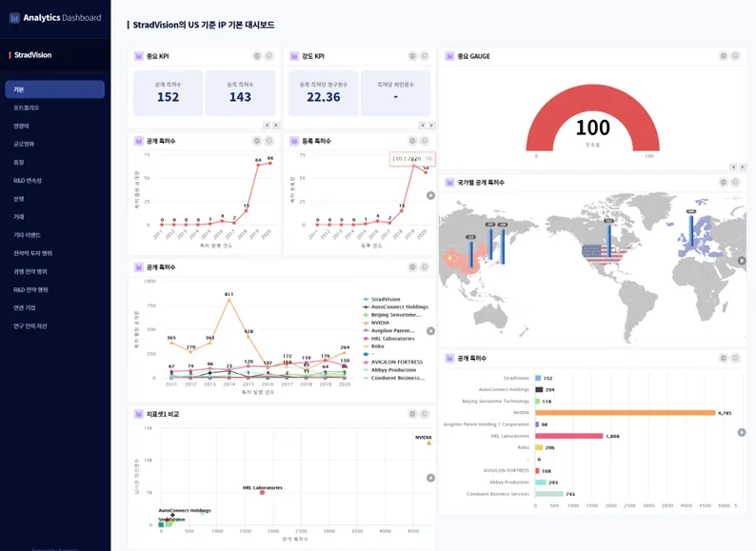Toggle HRL Laboratories series in legend
Image resolution: width=756 pixels, height=551 pixels.
(388, 339)
